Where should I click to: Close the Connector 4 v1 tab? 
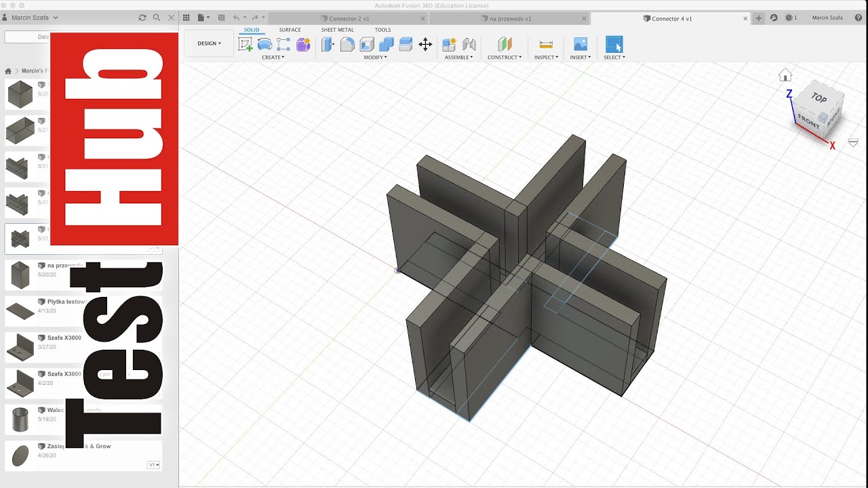745,18
